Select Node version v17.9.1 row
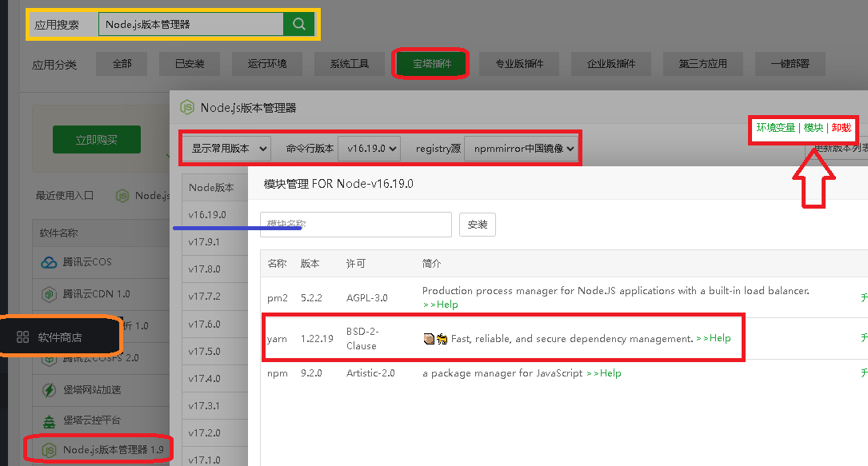Image resolution: width=868 pixels, height=466 pixels. 215,241
